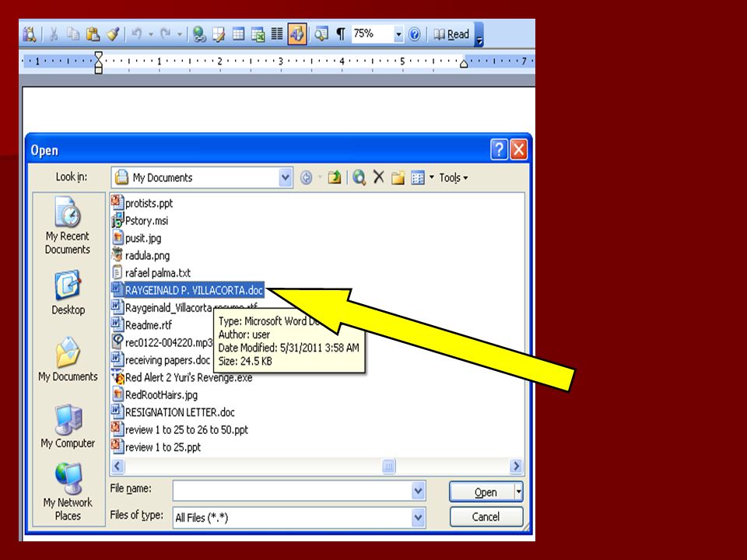The height and width of the screenshot is (560, 747).
Task: Click the Search the Web icon
Action: click(x=359, y=177)
